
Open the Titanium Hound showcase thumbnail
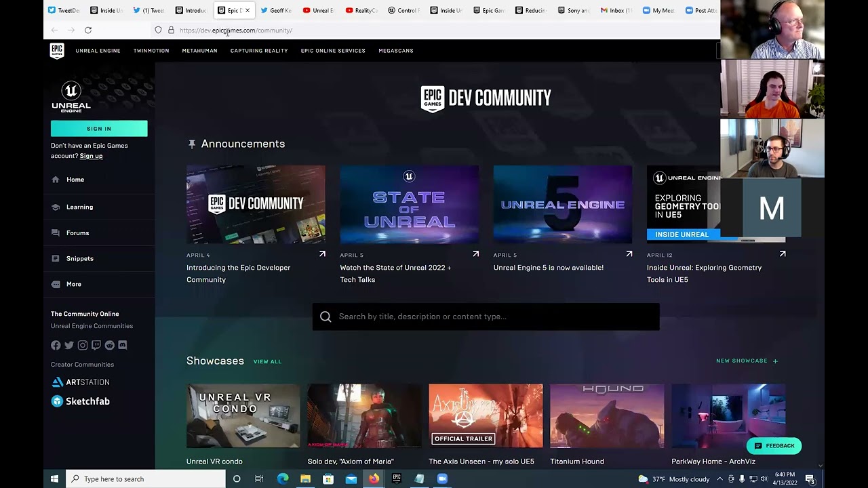tap(607, 416)
